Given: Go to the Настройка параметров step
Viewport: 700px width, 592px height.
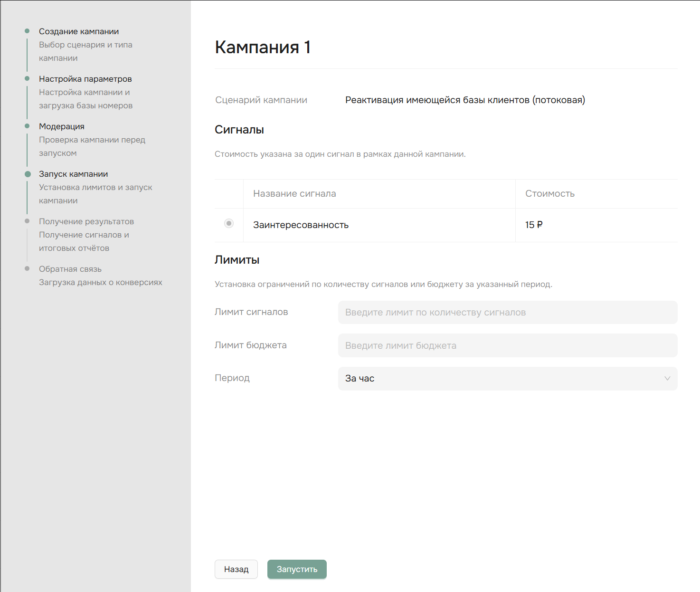Looking at the screenshot, I should (85, 79).
